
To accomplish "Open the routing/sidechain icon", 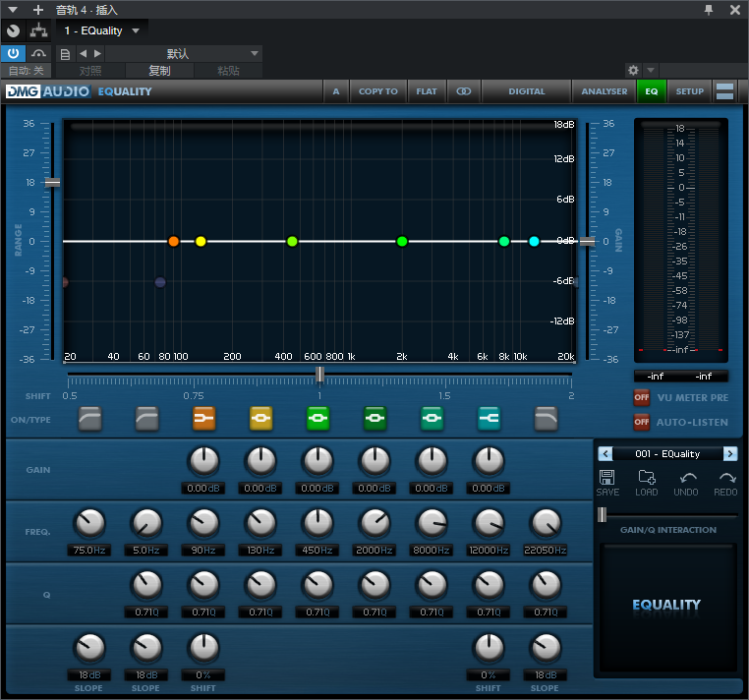I will (x=38, y=30).
